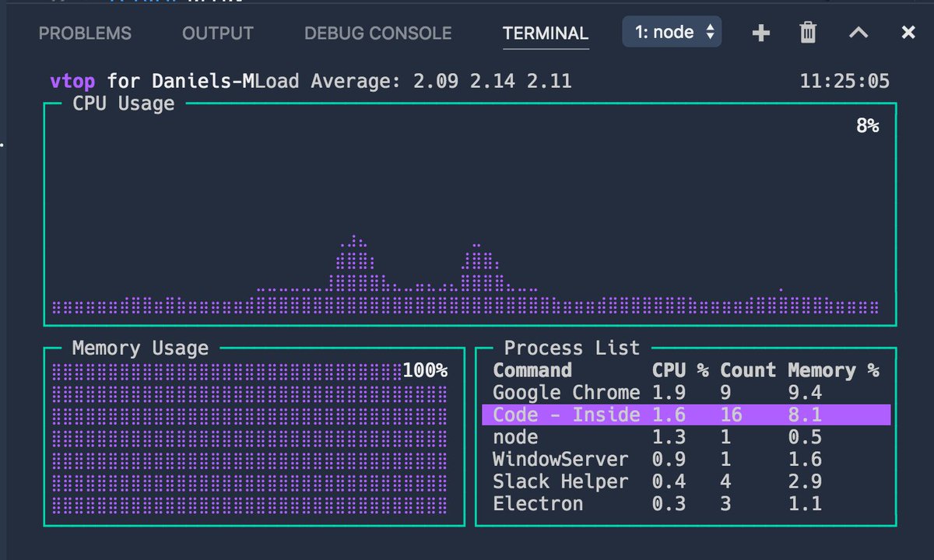
Task: Open the '1: node' terminal selector dropdown
Action: (672, 32)
